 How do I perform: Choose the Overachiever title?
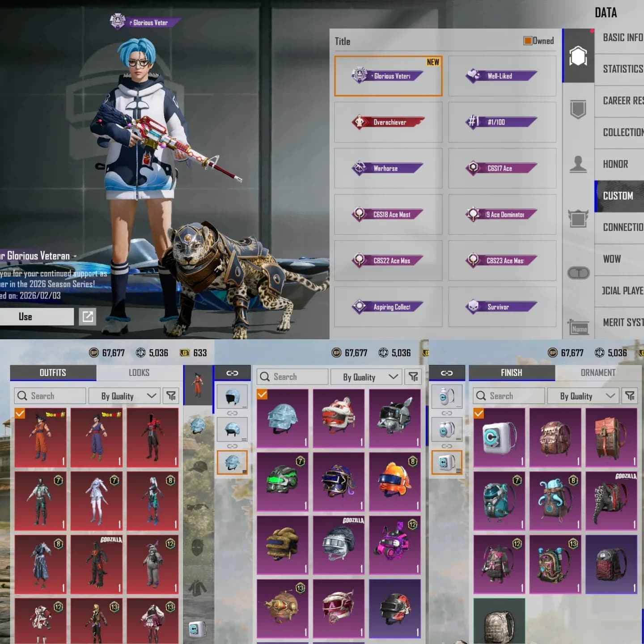pos(388,122)
